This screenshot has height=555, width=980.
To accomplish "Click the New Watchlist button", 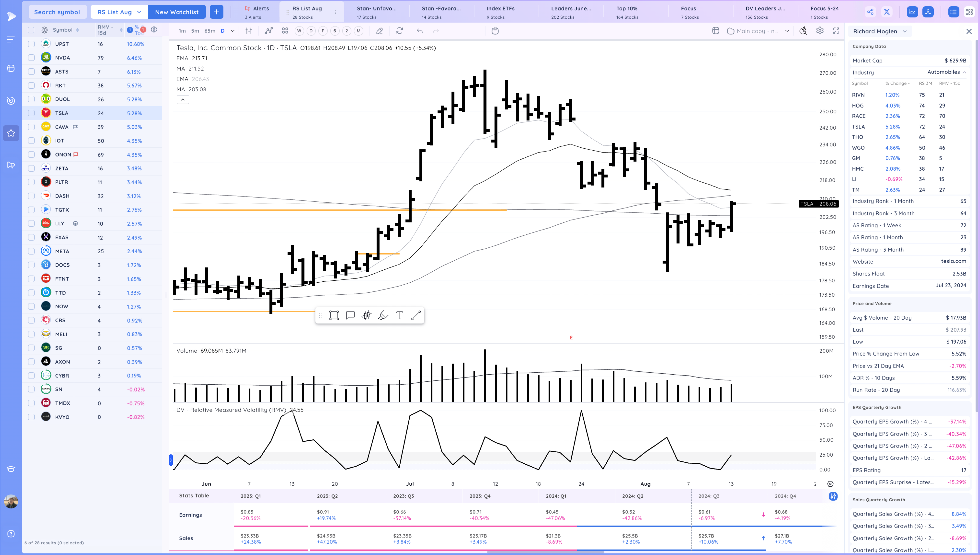I will pos(176,12).
